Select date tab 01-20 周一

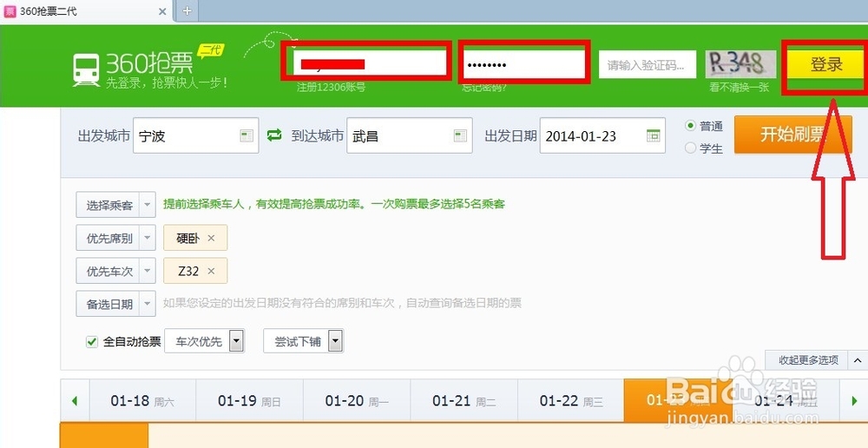tap(357, 400)
